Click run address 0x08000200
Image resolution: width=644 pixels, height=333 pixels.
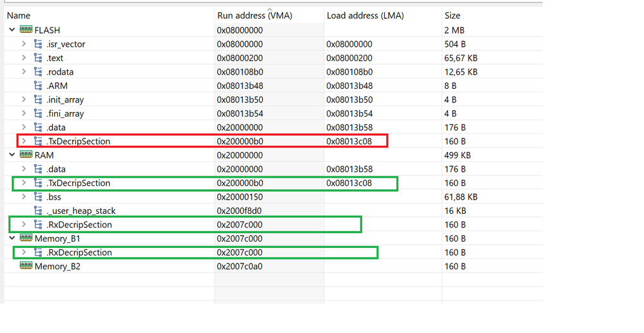coord(240,58)
